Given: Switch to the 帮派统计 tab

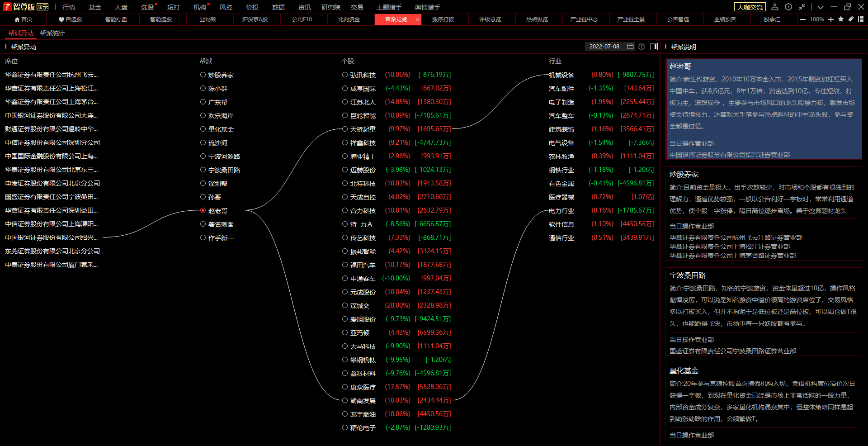Looking at the screenshot, I should [x=52, y=33].
